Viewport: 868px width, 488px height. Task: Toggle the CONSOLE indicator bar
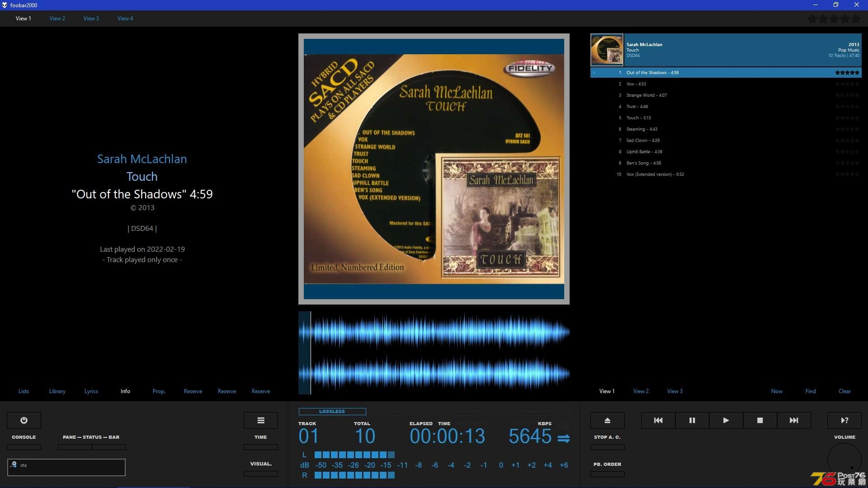pyautogui.click(x=24, y=447)
